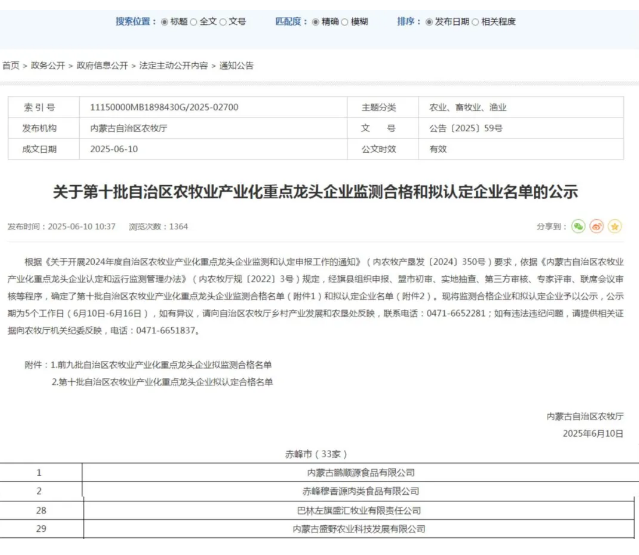639x555 pixels.
Task: Select row 巴林左旗盛汇牧业有限责任公司
Action: [x=318, y=511]
